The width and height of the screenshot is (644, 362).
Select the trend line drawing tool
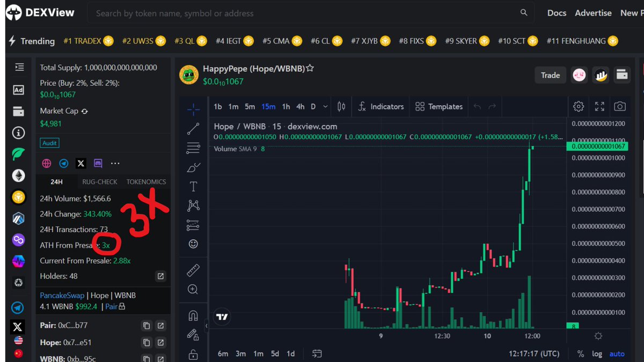coord(193,129)
